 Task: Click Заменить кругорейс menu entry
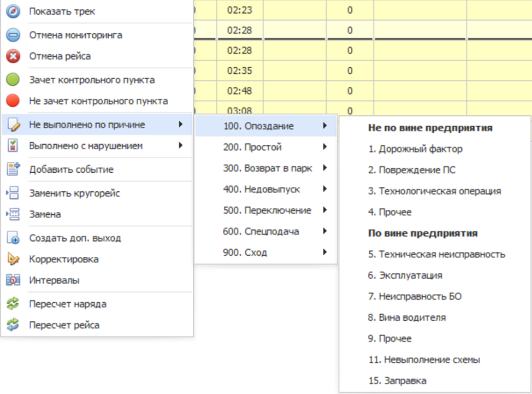tap(74, 193)
